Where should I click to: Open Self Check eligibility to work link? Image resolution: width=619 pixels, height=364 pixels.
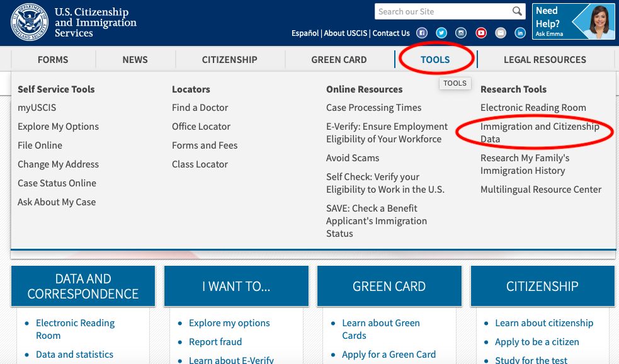point(385,183)
